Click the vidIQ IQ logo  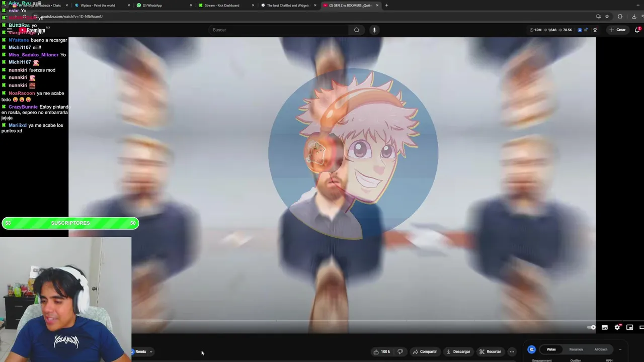pos(531,349)
